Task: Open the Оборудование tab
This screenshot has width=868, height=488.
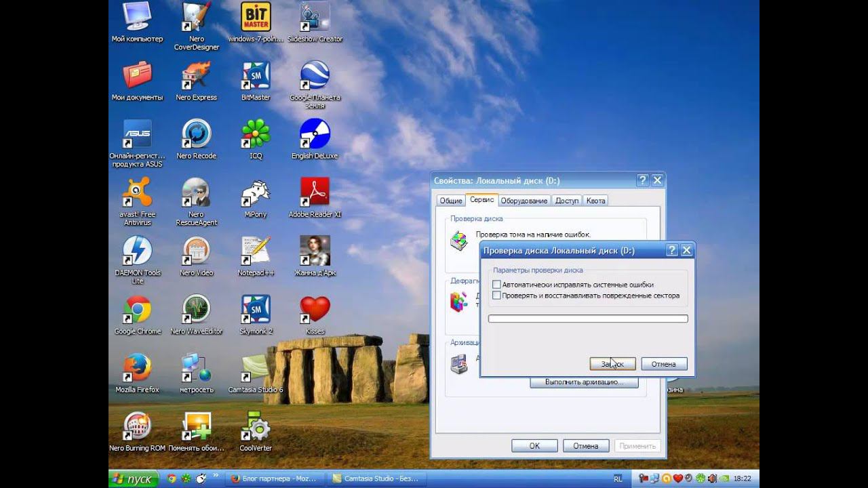Action: click(x=524, y=201)
